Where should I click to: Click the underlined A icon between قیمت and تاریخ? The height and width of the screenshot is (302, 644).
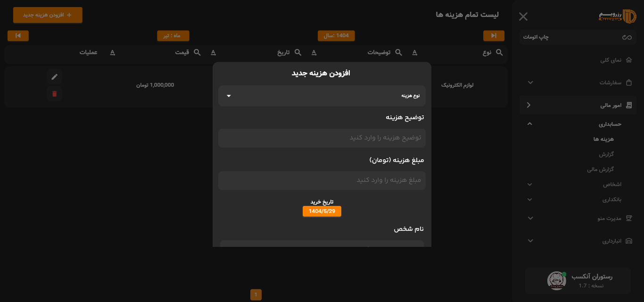213,52
